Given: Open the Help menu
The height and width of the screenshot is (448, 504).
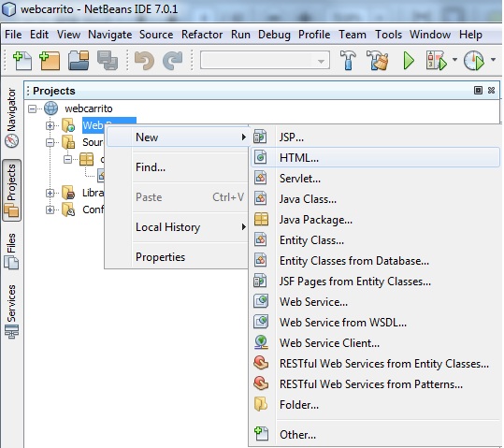Looking at the screenshot, I should 470,35.
